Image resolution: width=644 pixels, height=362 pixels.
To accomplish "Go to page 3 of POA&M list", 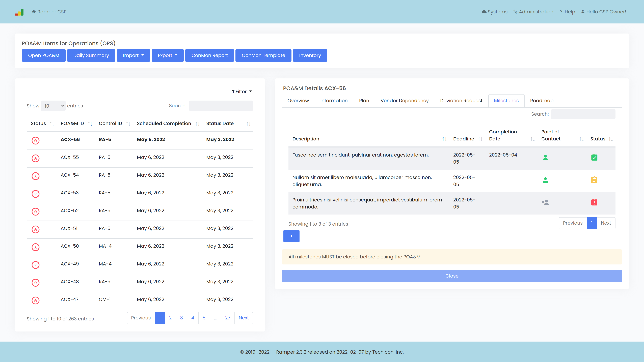I will tap(181, 318).
